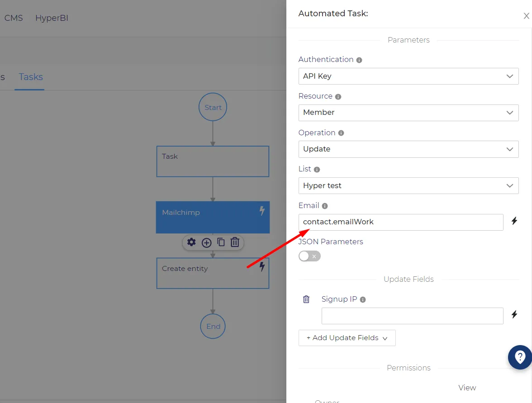Click the JSON Parameters label
Viewport: 532px width, 403px height.
tap(330, 242)
